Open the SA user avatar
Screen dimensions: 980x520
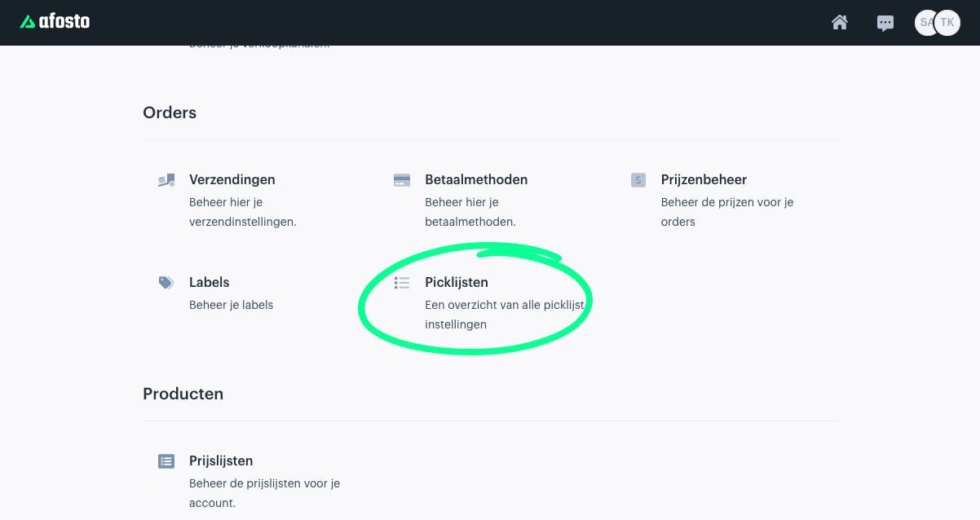point(925,23)
